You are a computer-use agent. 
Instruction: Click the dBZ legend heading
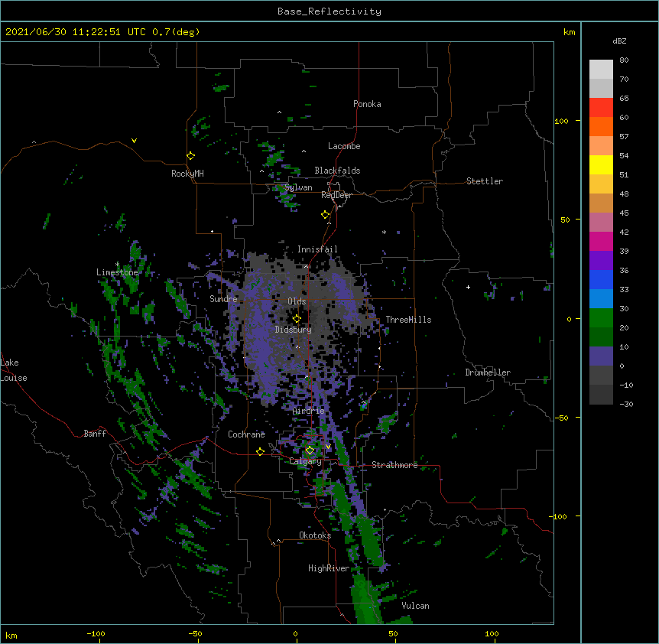(619, 41)
